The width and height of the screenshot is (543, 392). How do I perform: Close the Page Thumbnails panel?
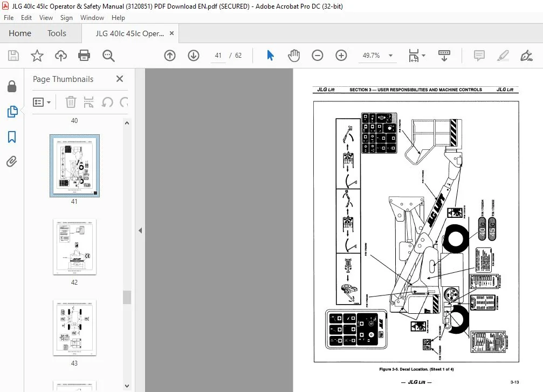[x=120, y=79]
